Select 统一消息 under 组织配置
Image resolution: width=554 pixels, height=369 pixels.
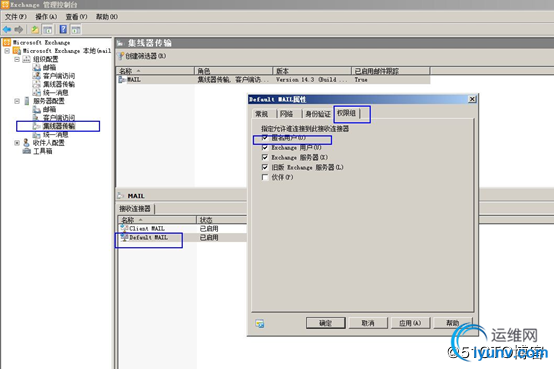click(x=55, y=93)
